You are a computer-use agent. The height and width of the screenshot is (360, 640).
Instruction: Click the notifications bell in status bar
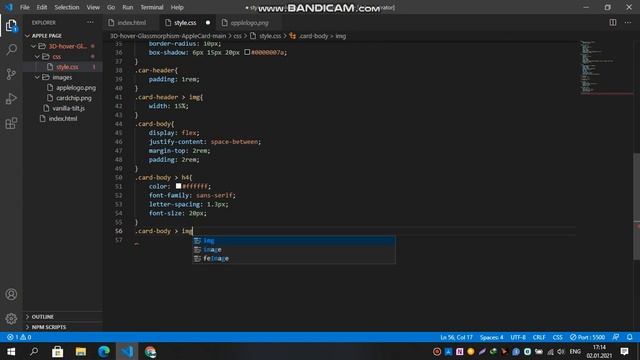click(x=629, y=337)
